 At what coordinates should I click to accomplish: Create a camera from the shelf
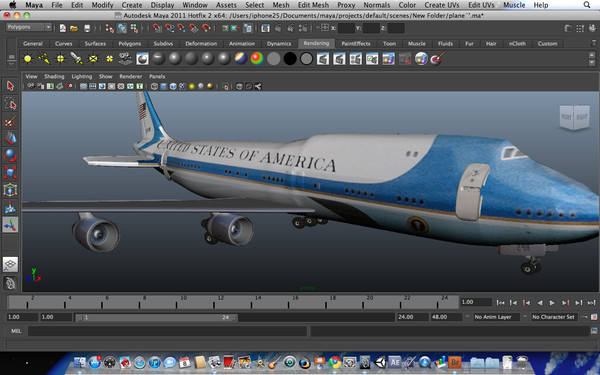pyautogui.click(x=126, y=59)
